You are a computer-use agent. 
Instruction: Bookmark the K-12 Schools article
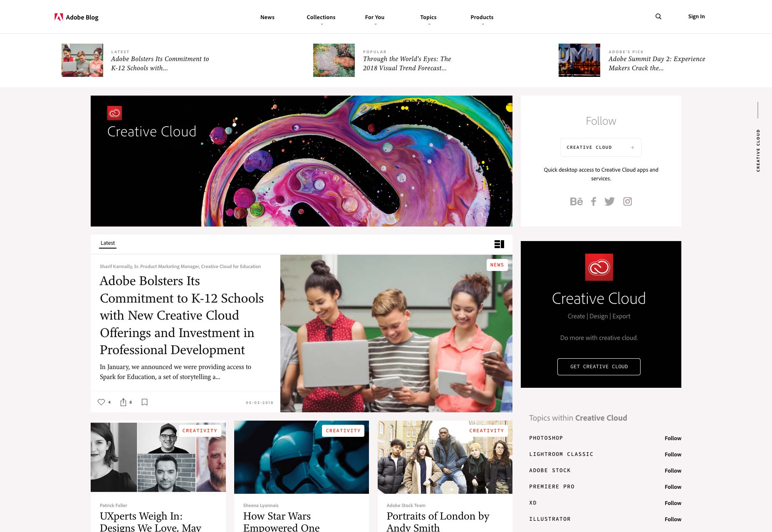[x=145, y=402]
